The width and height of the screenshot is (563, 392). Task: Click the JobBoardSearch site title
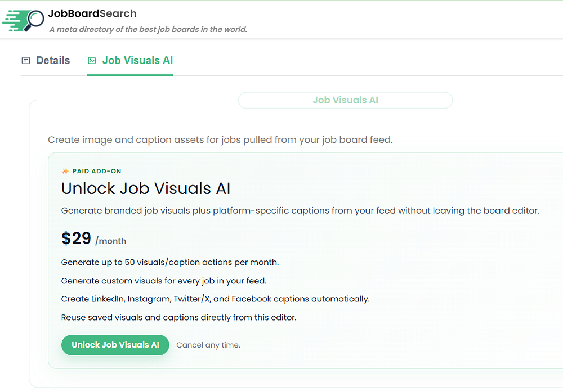[92, 13]
